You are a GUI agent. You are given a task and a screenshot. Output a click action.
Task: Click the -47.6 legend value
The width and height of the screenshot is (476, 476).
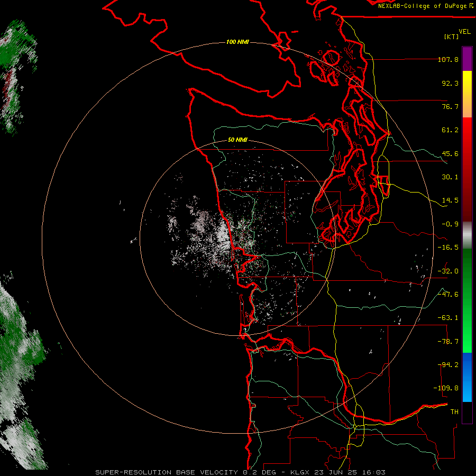448,295
